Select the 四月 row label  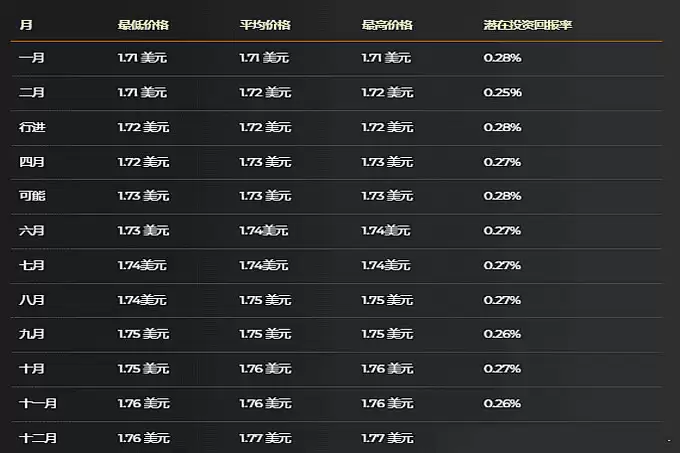point(31,162)
